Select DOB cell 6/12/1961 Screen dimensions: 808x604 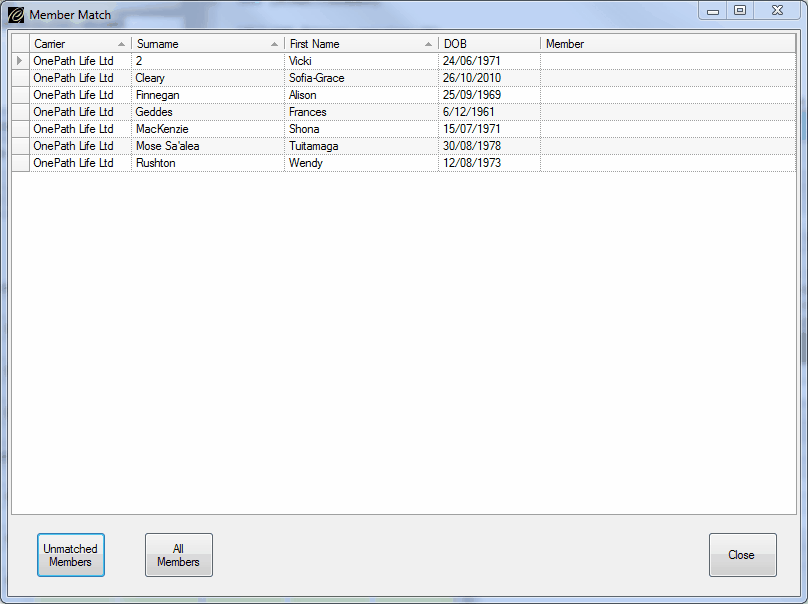point(490,112)
